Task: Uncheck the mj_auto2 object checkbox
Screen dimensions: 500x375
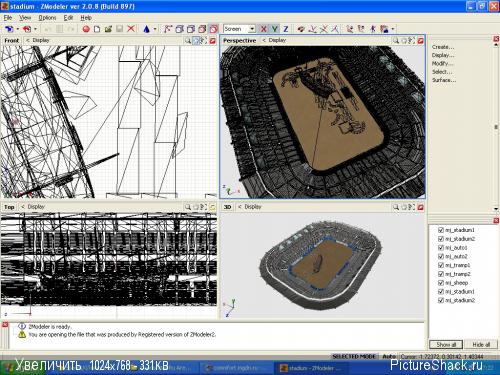Action: pyautogui.click(x=441, y=256)
